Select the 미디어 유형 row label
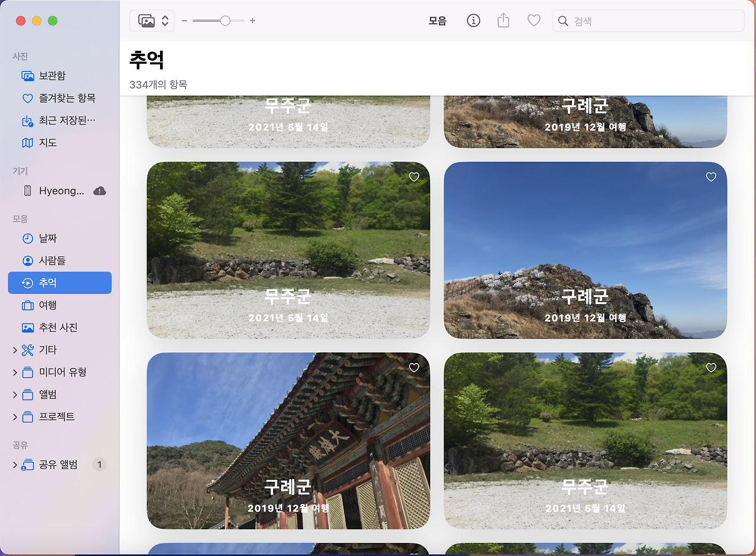This screenshot has height=556, width=756. (x=63, y=372)
